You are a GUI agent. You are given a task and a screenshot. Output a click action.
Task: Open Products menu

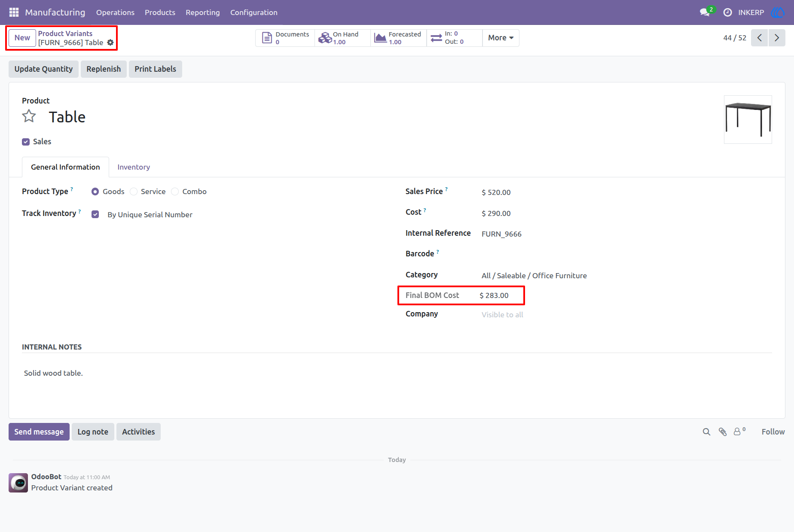pyautogui.click(x=160, y=12)
